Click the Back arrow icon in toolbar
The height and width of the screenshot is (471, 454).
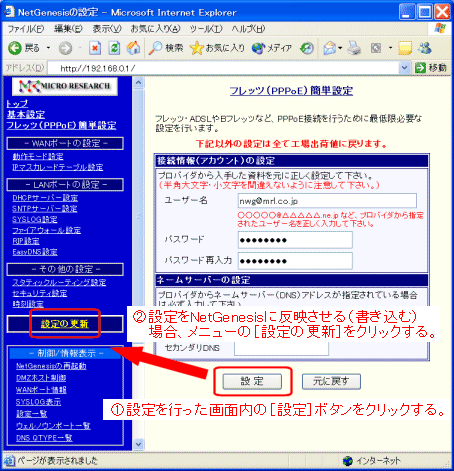click(x=15, y=48)
